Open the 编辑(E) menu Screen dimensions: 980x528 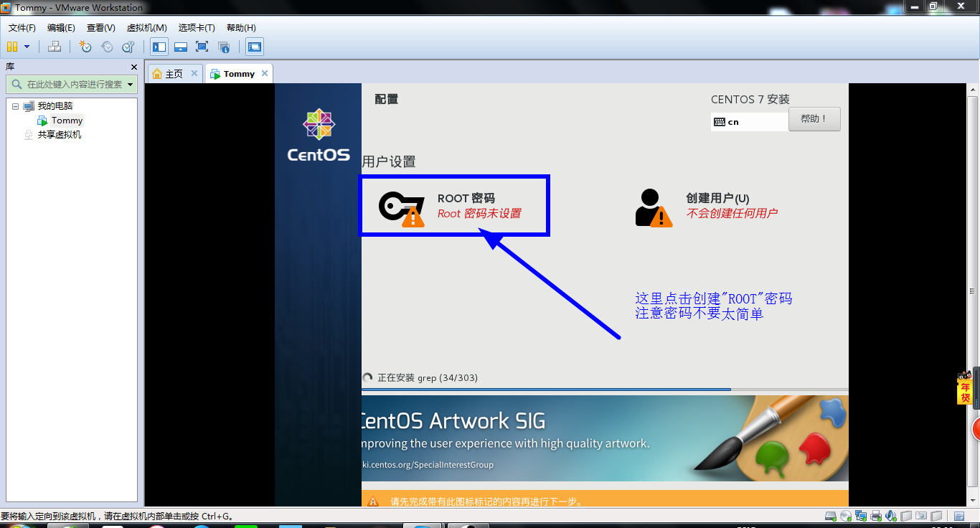coord(61,28)
